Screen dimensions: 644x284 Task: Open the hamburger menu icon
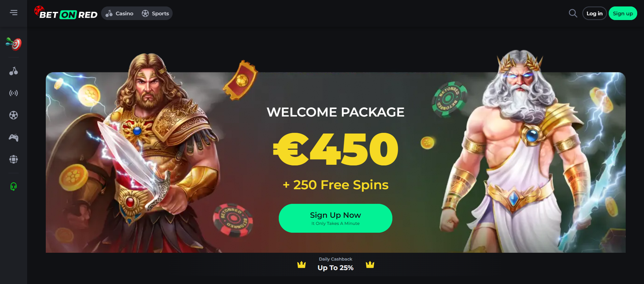pos(14,13)
